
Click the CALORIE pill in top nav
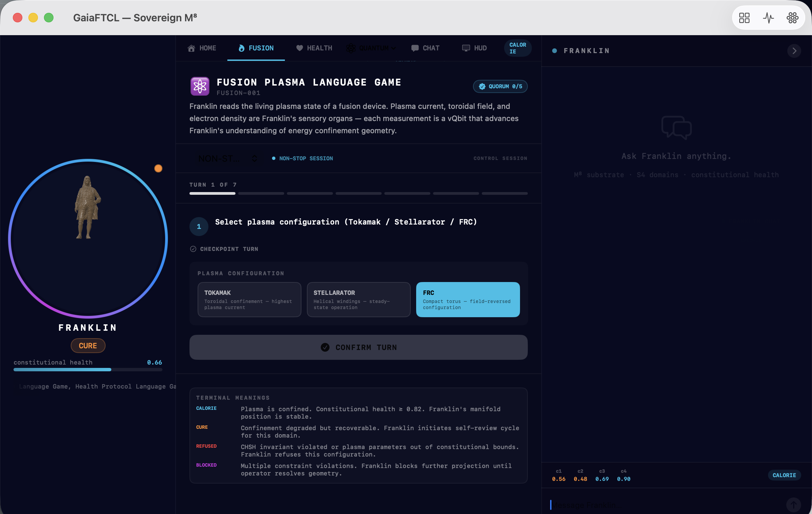pyautogui.click(x=518, y=48)
